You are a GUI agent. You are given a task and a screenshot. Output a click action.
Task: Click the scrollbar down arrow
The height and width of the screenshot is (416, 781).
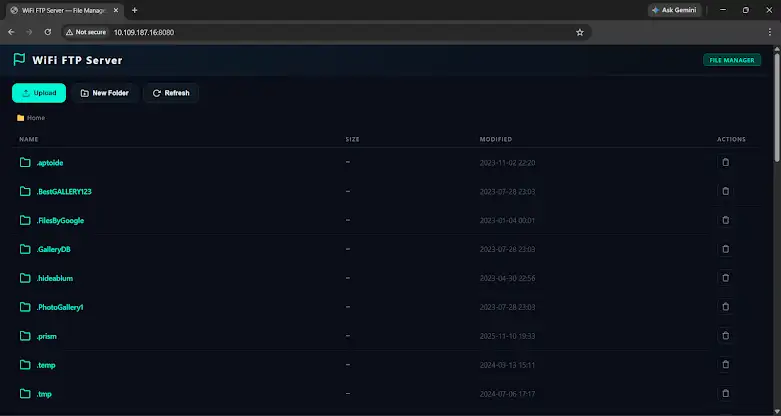click(x=777, y=412)
